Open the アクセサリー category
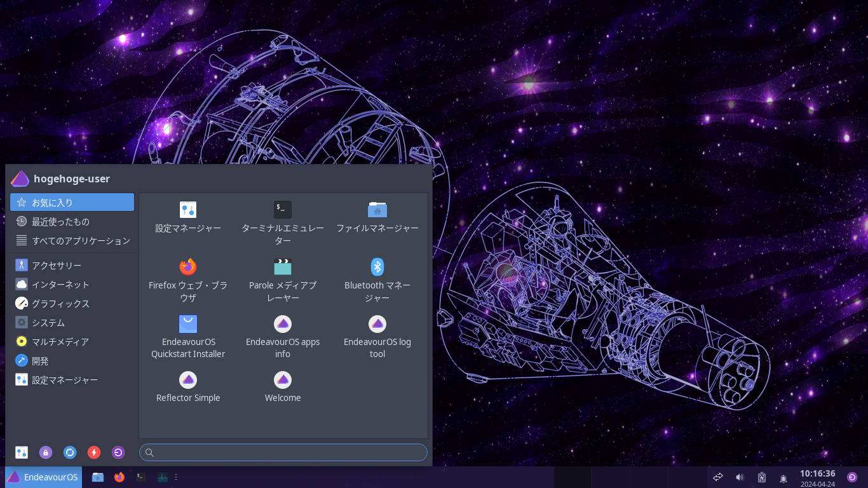 point(72,266)
